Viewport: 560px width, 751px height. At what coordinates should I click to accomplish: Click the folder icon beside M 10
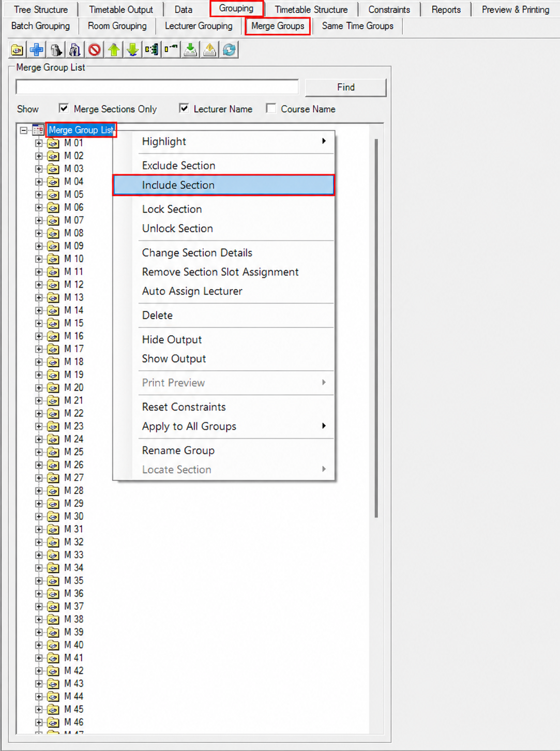[x=53, y=259]
